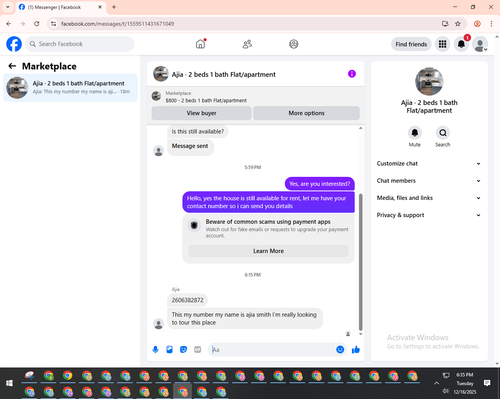Image resolution: width=500 pixels, height=399 pixels.
Task: View site information icon in address bar
Action: point(53,24)
